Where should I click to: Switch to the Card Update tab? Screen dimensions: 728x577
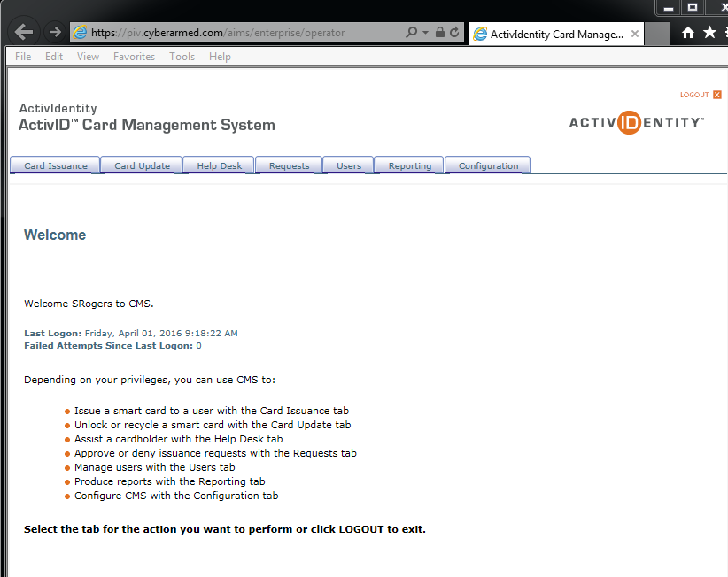(142, 165)
